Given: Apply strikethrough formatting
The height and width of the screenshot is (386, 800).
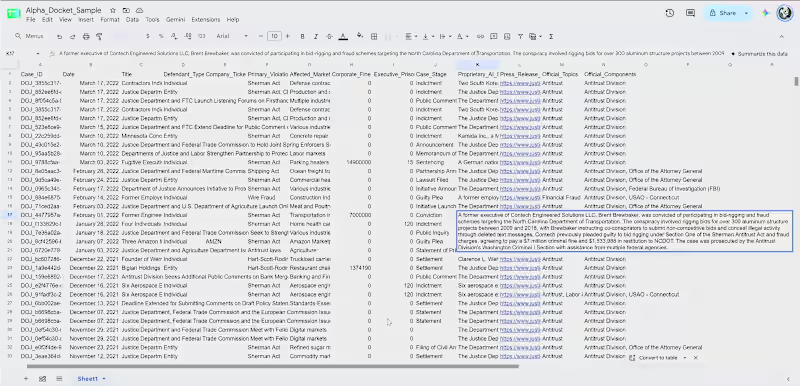Looking at the screenshot, I should point(330,37).
